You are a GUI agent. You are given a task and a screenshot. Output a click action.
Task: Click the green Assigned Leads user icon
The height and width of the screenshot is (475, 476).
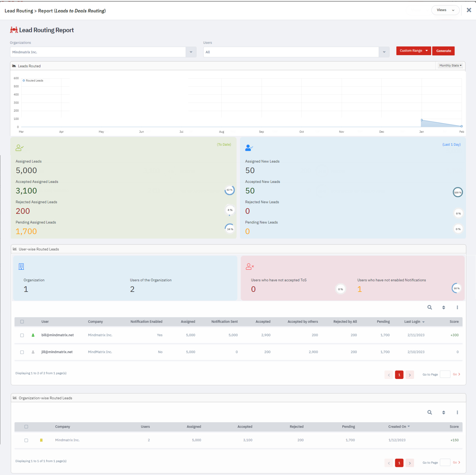(x=19, y=148)
